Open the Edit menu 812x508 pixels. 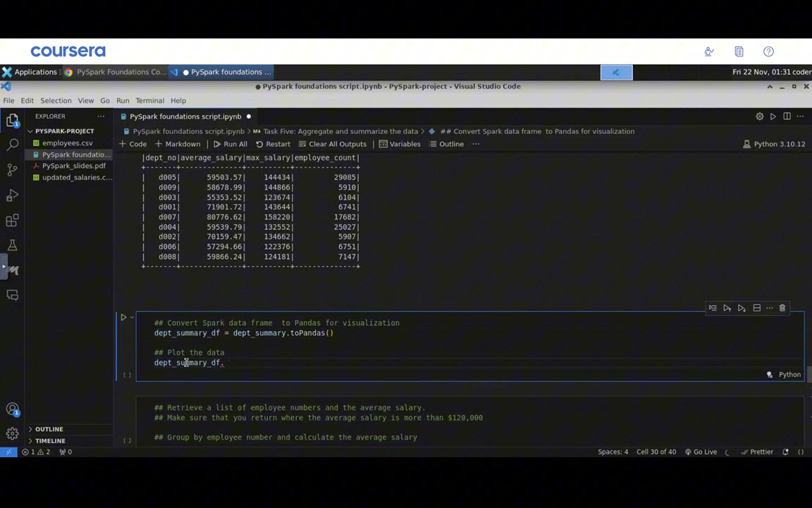(x=27, y=101)
